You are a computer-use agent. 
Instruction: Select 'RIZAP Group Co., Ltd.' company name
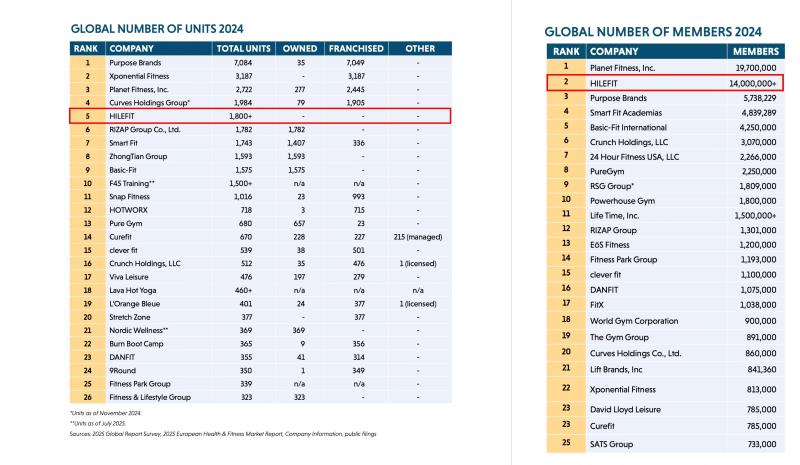click(144, 130)
